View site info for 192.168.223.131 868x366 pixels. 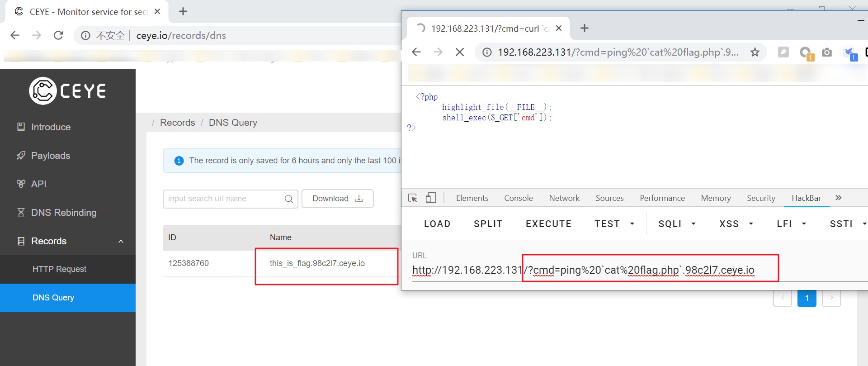[x=487, y=52]
